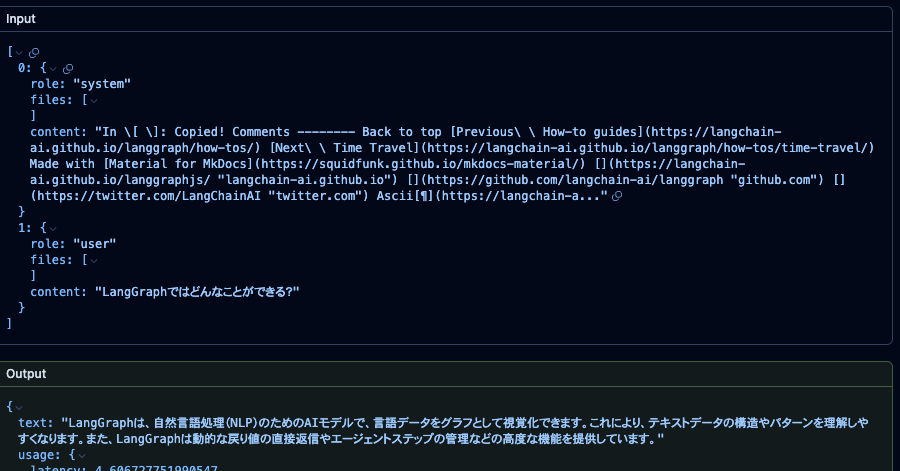Click the system message content text
This screenshot has height=471, width=900.
click(x=452, y=164)
